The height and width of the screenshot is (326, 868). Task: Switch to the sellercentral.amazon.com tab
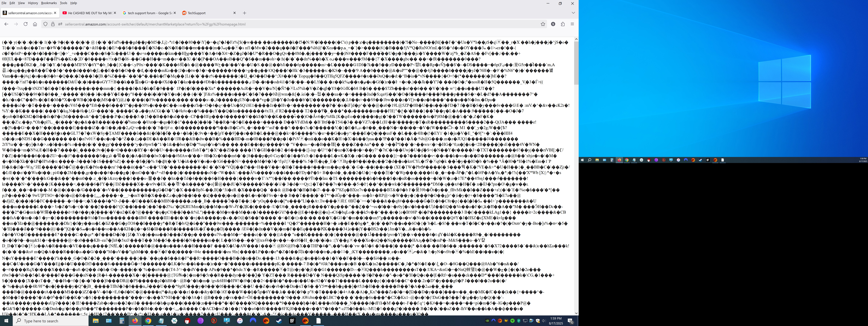(x=30, y=13)
